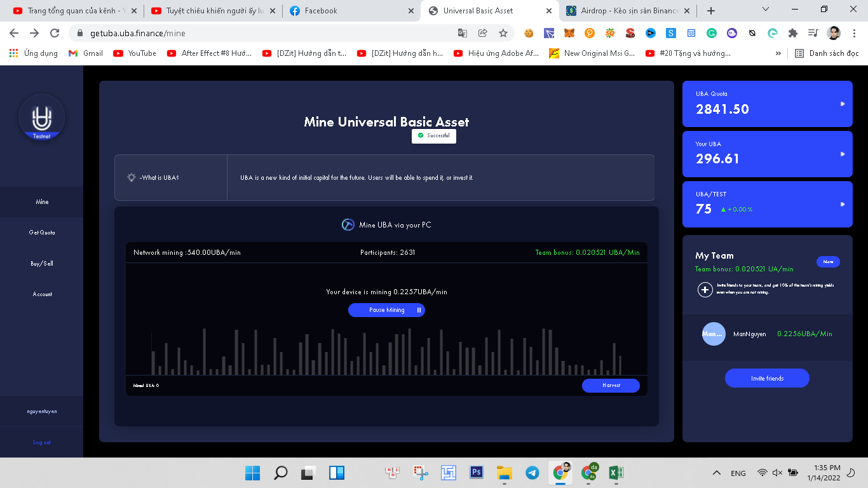Close the Universal Basic Asset tab
The height and width of the screenshot is (488, 868).
549,11
